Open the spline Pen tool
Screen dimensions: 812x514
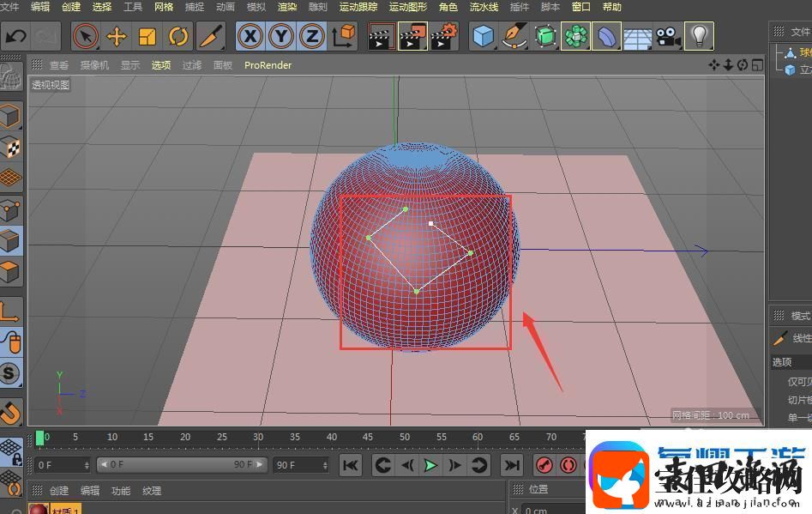(514, 36)
